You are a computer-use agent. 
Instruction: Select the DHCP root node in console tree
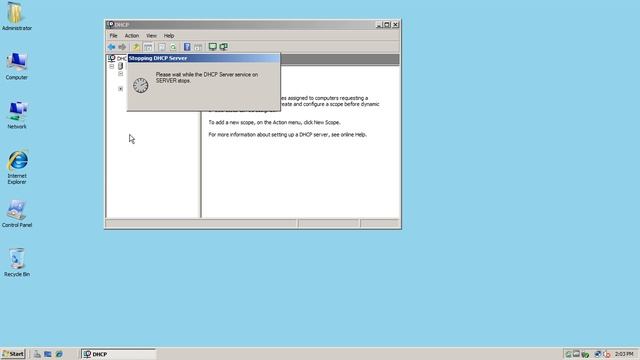(x=117, y=58)
